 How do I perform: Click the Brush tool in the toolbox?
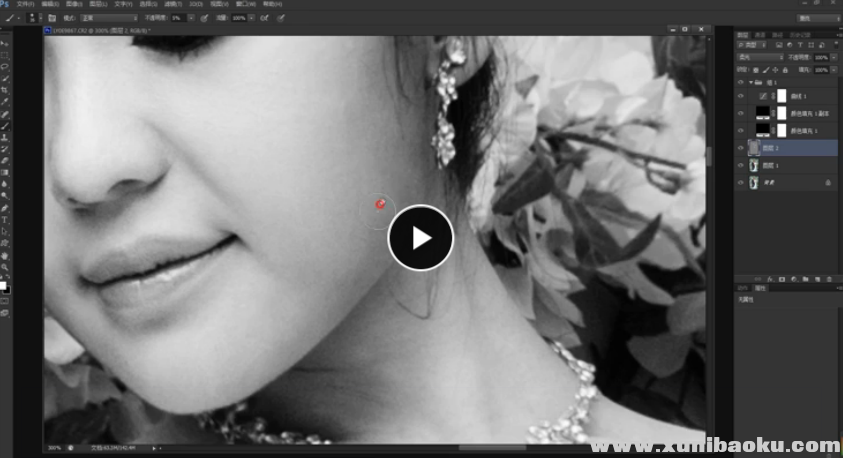tap(5, 125)
